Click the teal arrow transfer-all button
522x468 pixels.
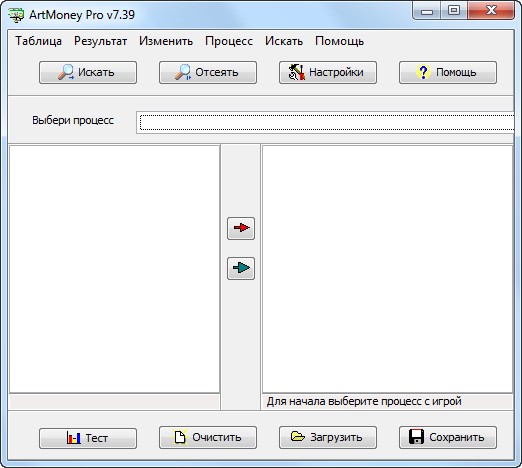point(241,268)
